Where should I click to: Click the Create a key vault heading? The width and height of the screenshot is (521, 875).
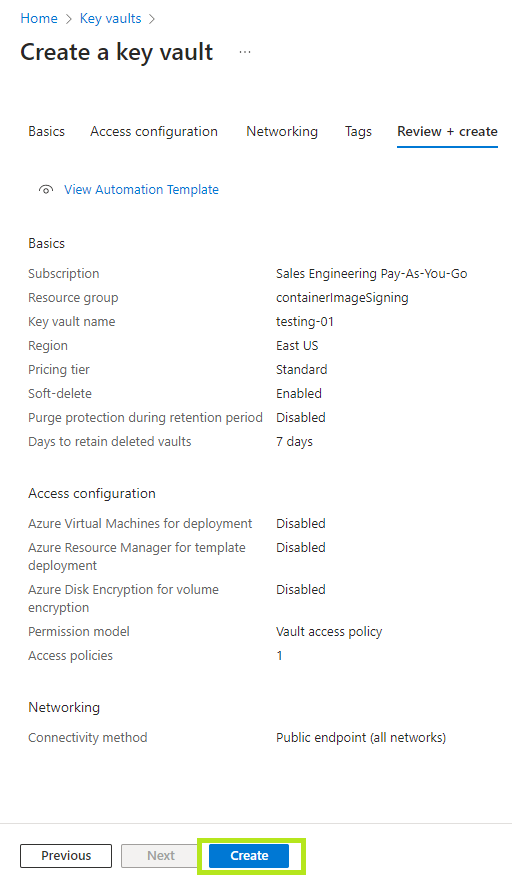point(117,52)
